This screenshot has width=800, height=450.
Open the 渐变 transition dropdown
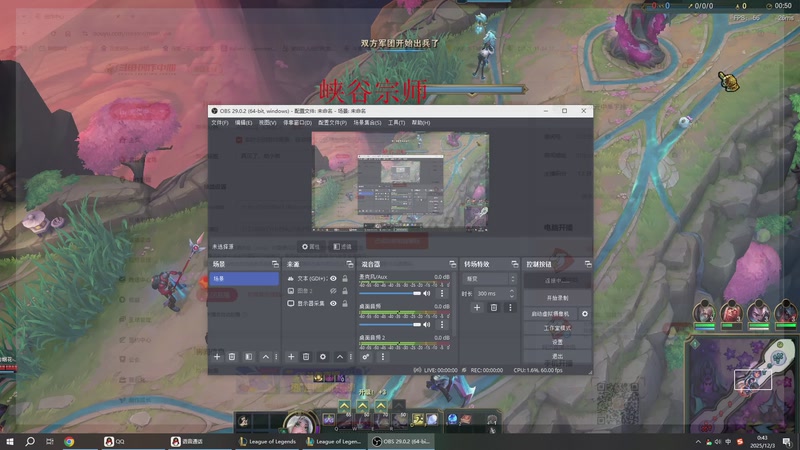click(489, 279)
